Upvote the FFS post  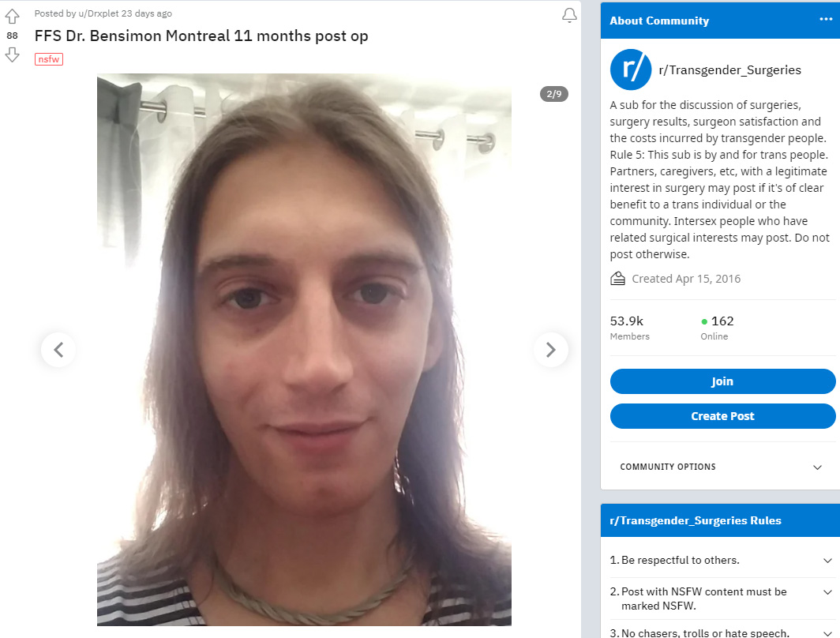tap(13, 17)
